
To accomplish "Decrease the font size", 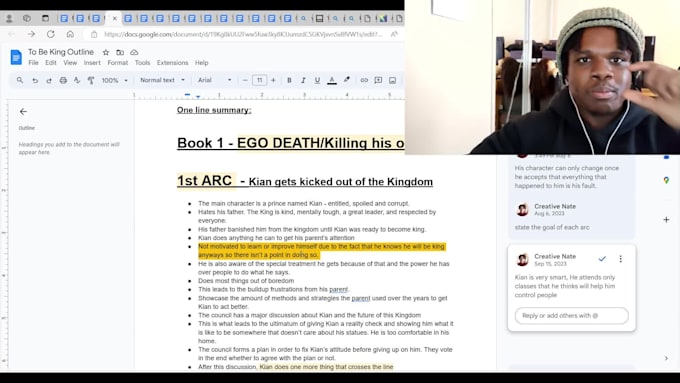I will (245, 80).
